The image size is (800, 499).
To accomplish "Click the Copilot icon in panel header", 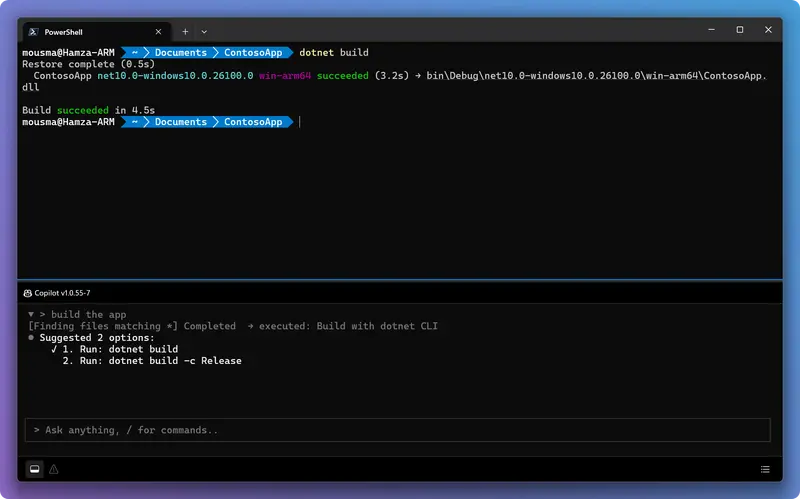I will point(28,293).
